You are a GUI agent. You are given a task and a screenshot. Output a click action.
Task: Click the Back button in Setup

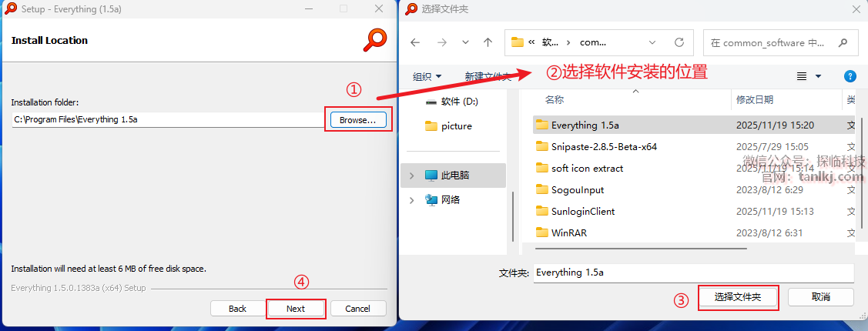tap(237, 309)
